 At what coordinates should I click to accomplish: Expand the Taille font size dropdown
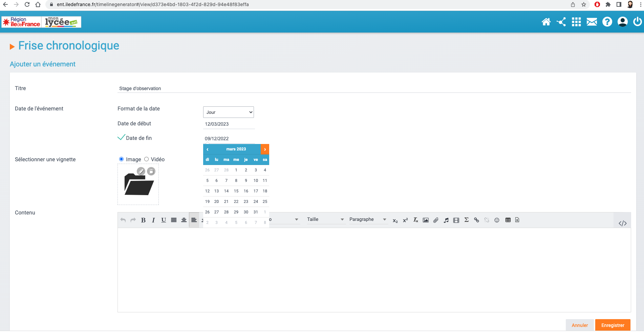[325, 220]
